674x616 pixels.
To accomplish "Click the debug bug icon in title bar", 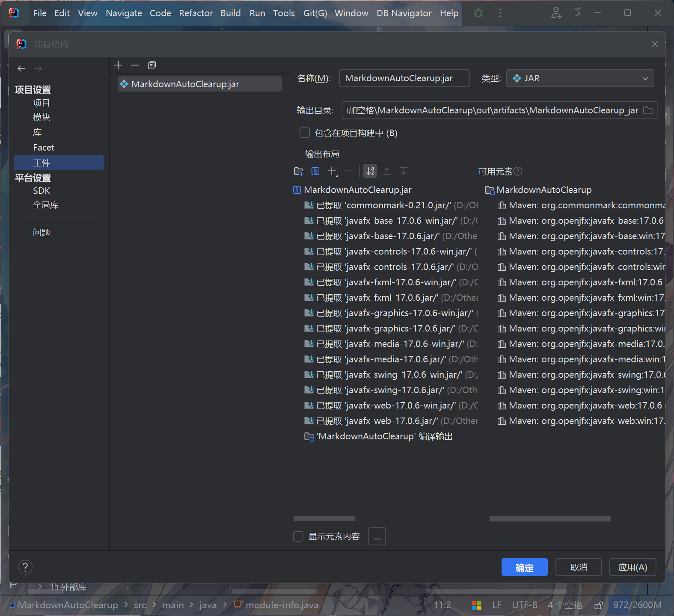I will pos(478,13).
